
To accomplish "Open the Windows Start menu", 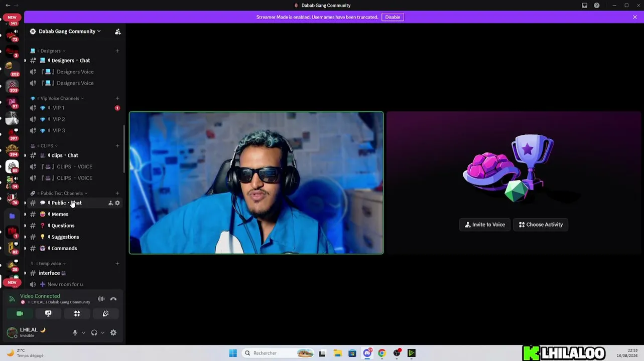I will pos(233,353).
